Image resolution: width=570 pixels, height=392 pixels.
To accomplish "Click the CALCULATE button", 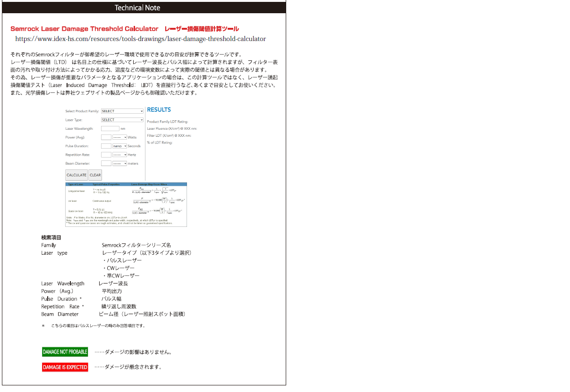I will 76,175.
